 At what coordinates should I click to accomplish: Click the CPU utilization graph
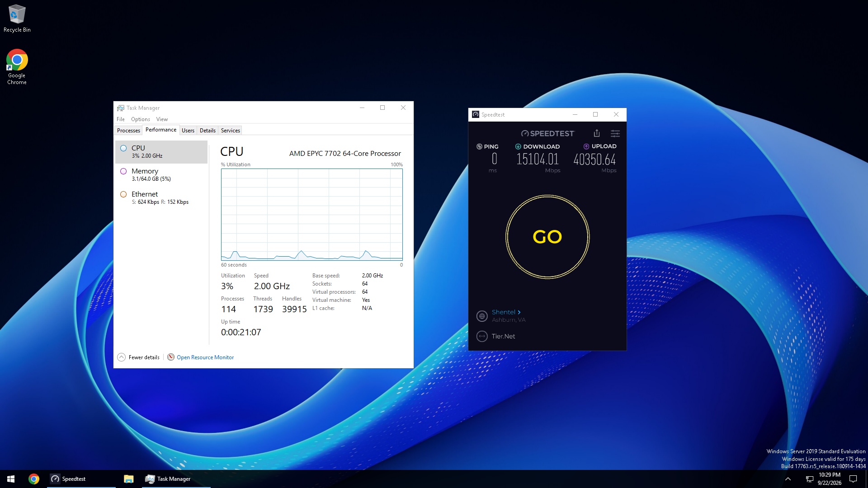coord(311,214)
